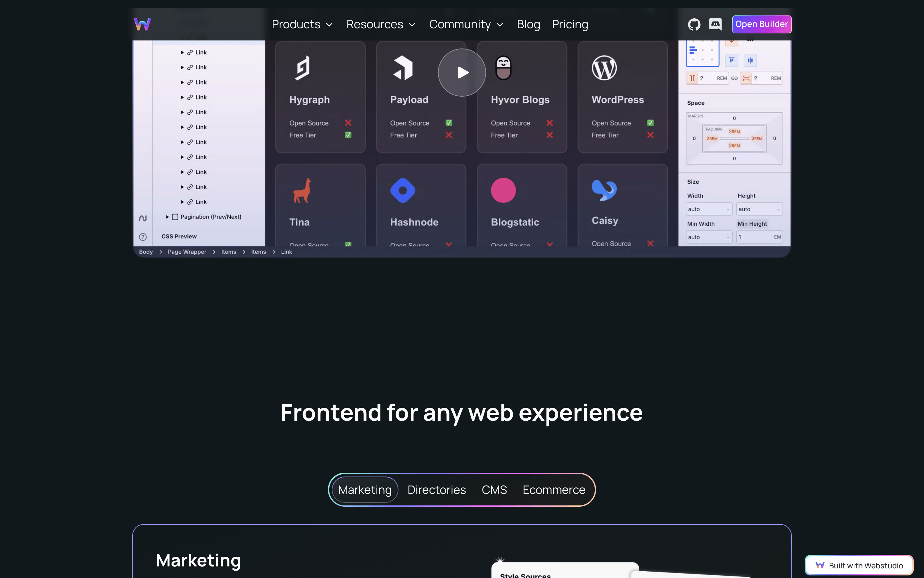Click the Blogstatic card title
The image size is (924, 578).
[515, 222]
